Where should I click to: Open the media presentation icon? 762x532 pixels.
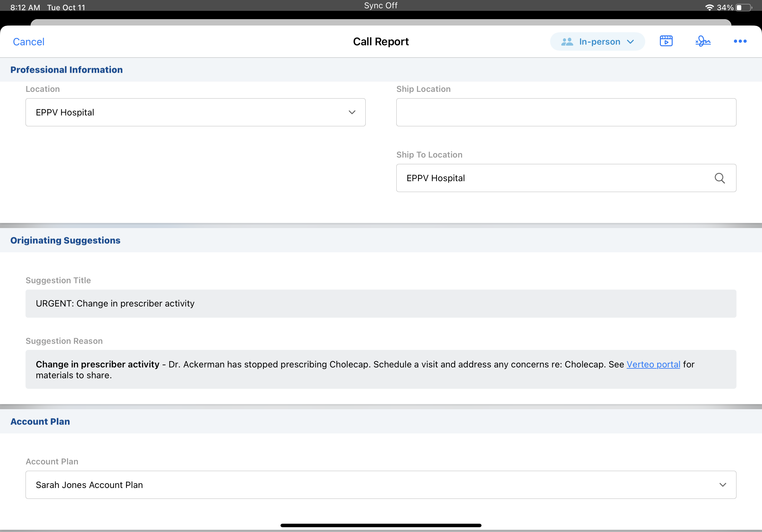pos(666,41)
